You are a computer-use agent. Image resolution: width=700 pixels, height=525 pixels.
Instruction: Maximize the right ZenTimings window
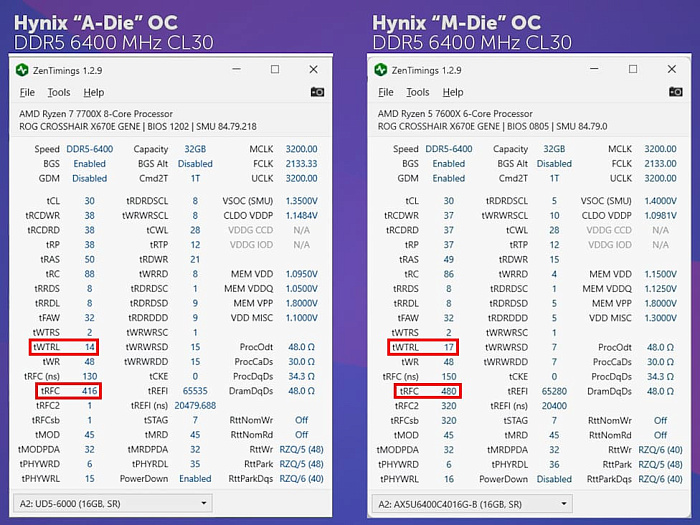pos(633,70)
